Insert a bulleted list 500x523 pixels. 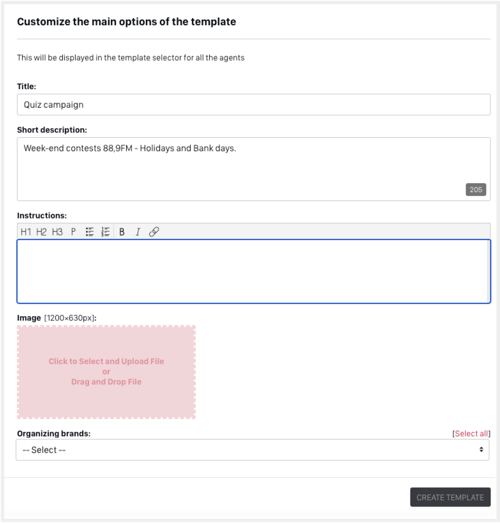pyautogui.click(x=89, y=232)
